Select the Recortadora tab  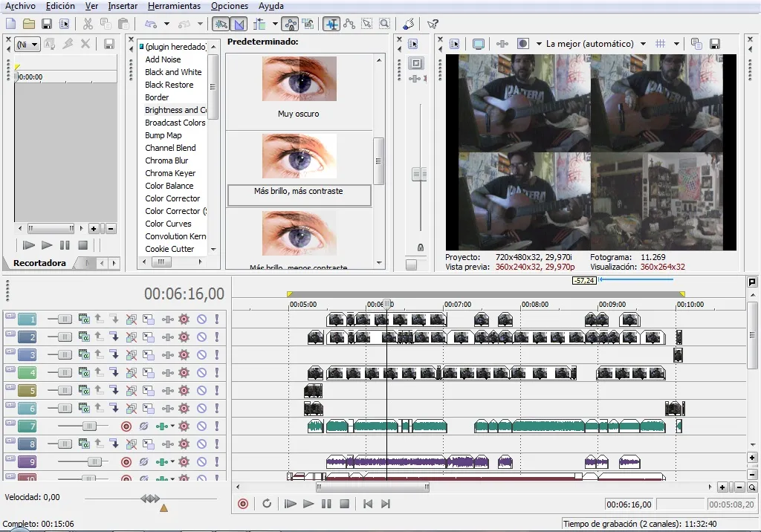39,263
